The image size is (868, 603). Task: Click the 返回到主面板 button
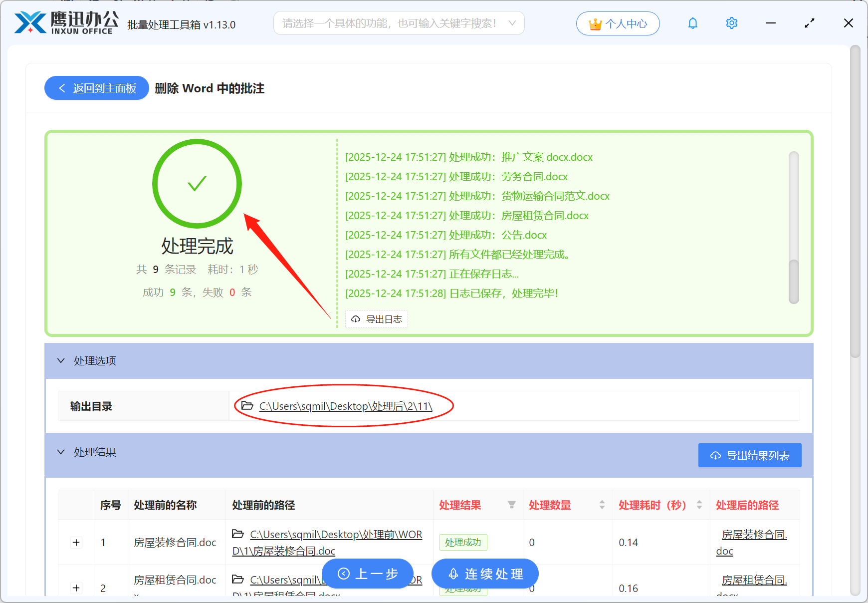(96, 88)
